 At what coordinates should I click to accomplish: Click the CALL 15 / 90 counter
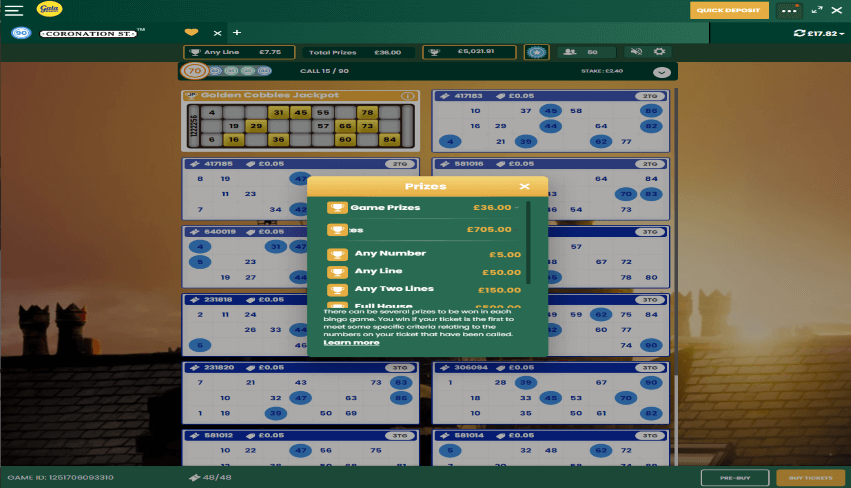(325, 71)
